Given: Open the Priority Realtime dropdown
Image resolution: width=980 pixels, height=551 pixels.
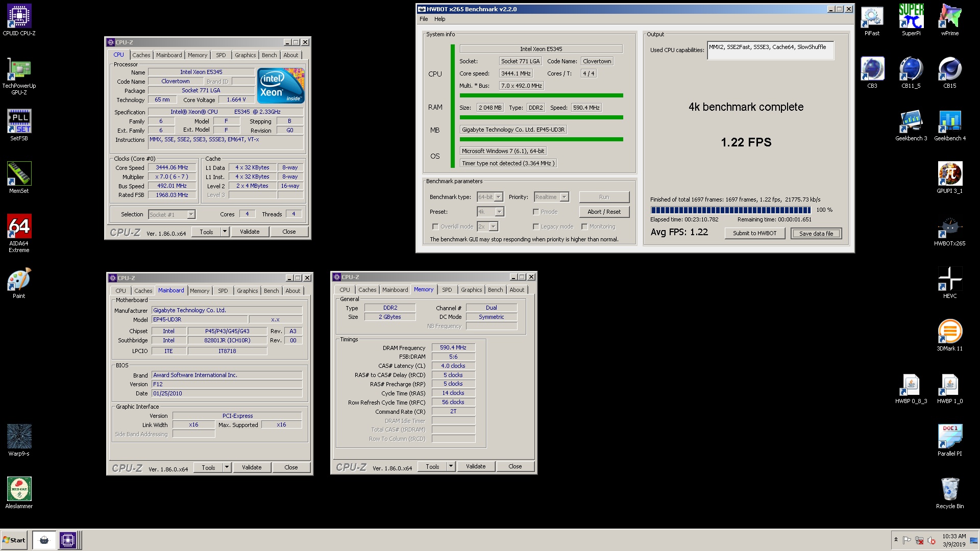Looking at the screenshot, I should point(551,197).
